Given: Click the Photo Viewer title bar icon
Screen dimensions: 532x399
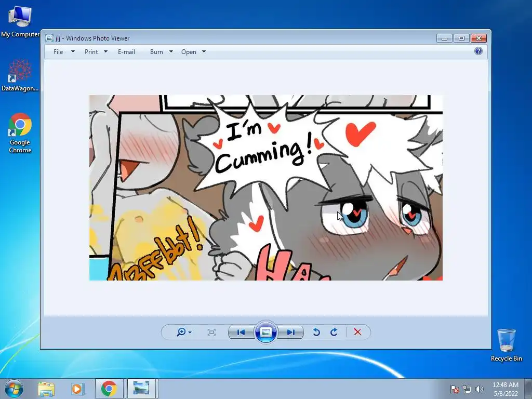Looking at the screenshot, I should click(49, 38).
